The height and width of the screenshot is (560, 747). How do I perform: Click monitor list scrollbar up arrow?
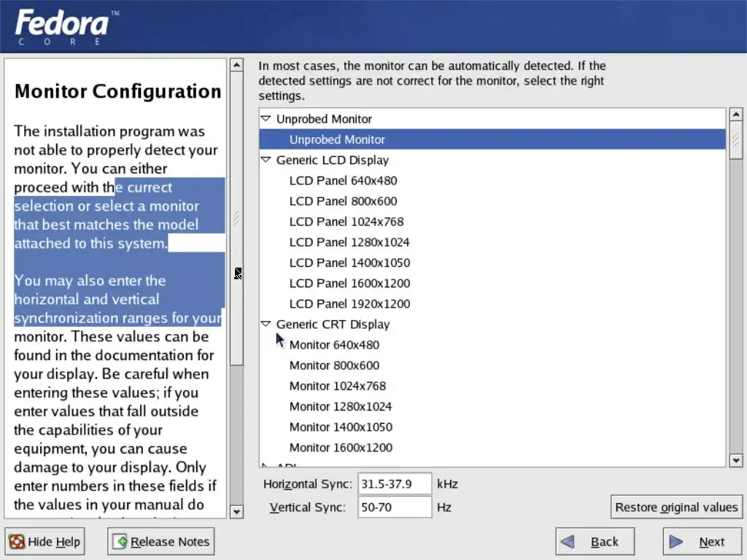point(736,114)
